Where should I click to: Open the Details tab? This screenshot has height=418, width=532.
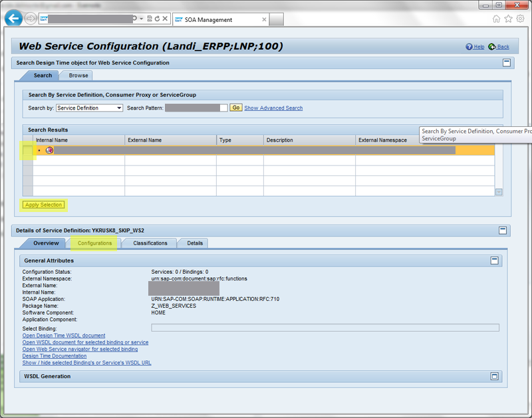(x=195, y=243)
